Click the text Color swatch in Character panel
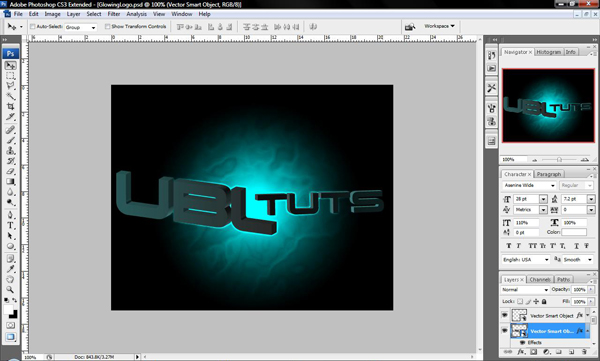600x361 pixels. coord(574,232)
